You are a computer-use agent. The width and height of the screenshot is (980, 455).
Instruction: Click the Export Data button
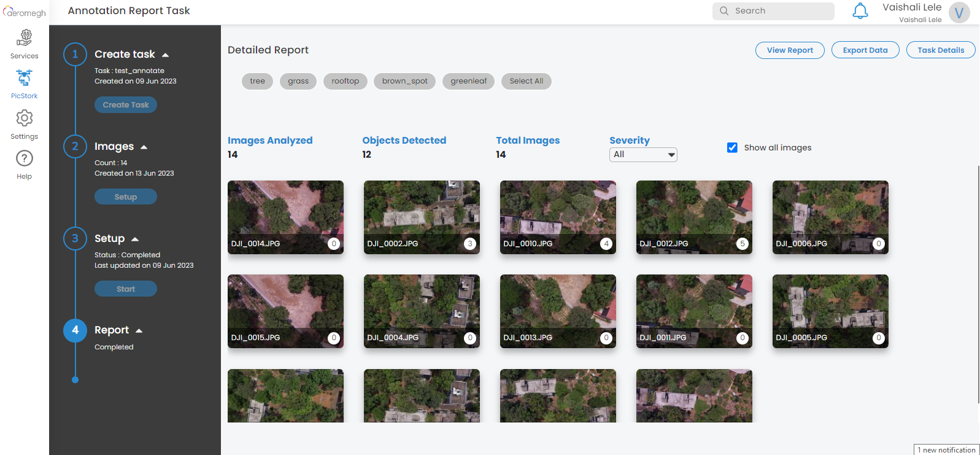point(865,50)
